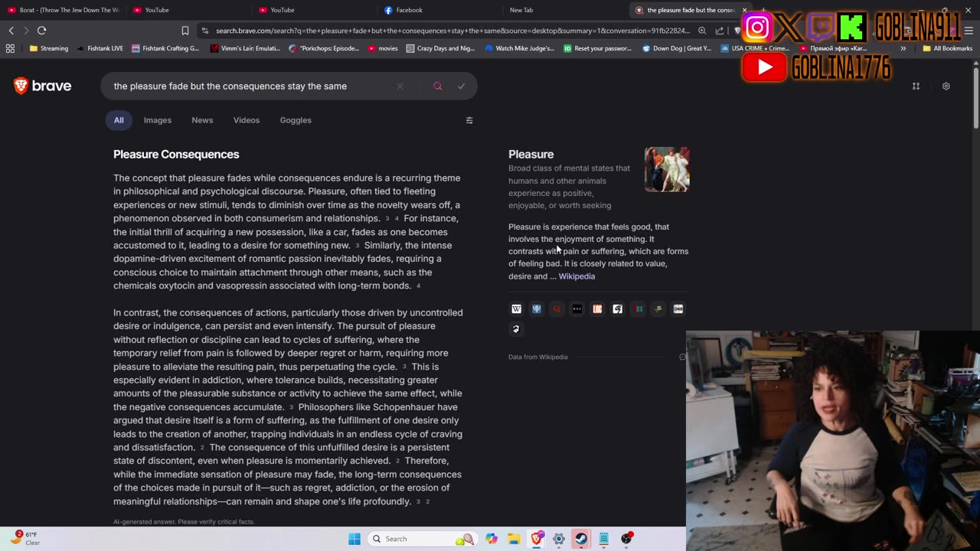Open the Streaming bookmarks folder
This screenshot has width=980, height=551.
pos(49,48)
